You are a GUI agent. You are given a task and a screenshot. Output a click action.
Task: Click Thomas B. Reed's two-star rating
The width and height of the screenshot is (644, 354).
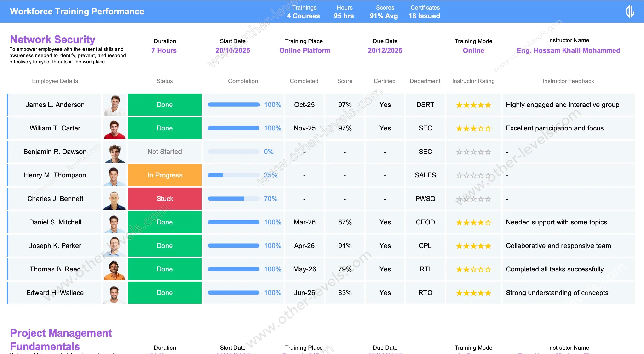(x=473, y=269)
